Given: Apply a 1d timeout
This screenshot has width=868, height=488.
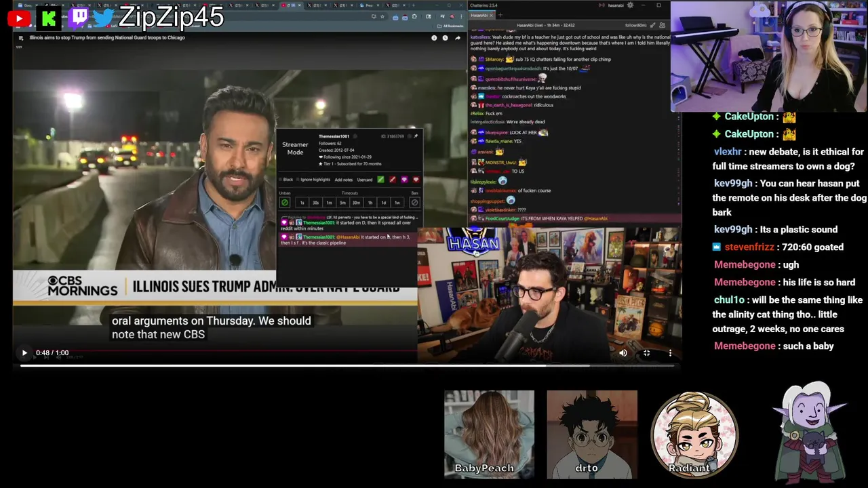Looking at the screenshot, I should tap(384, 203).
